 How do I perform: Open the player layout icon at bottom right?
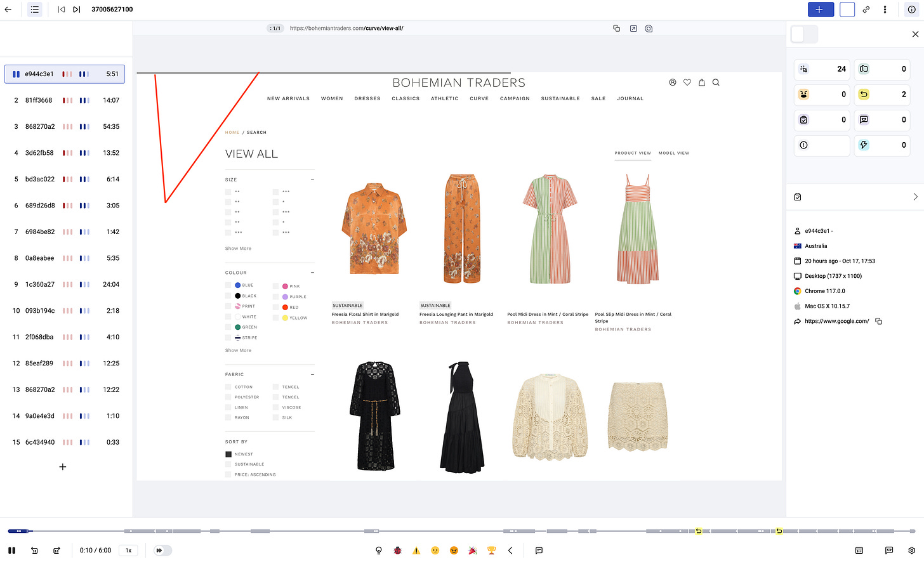coord(859,551)
